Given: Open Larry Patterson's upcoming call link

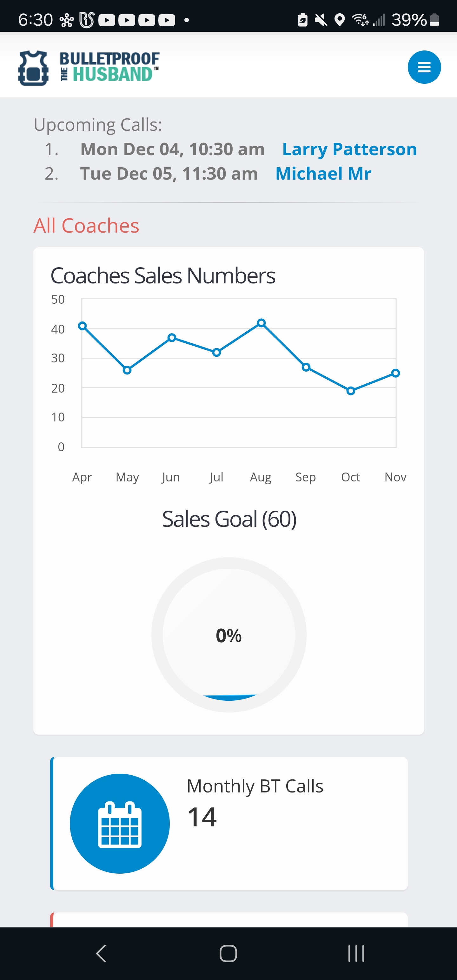Looking at the screenshot, I should pyautogui.click(x=349, y=149).
